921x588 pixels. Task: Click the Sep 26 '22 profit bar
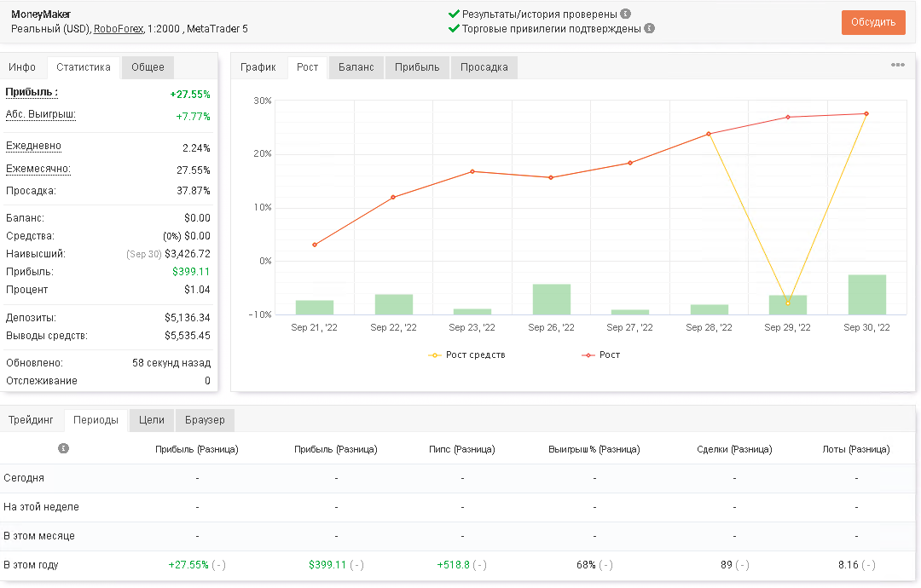click(x=552, y=299)
